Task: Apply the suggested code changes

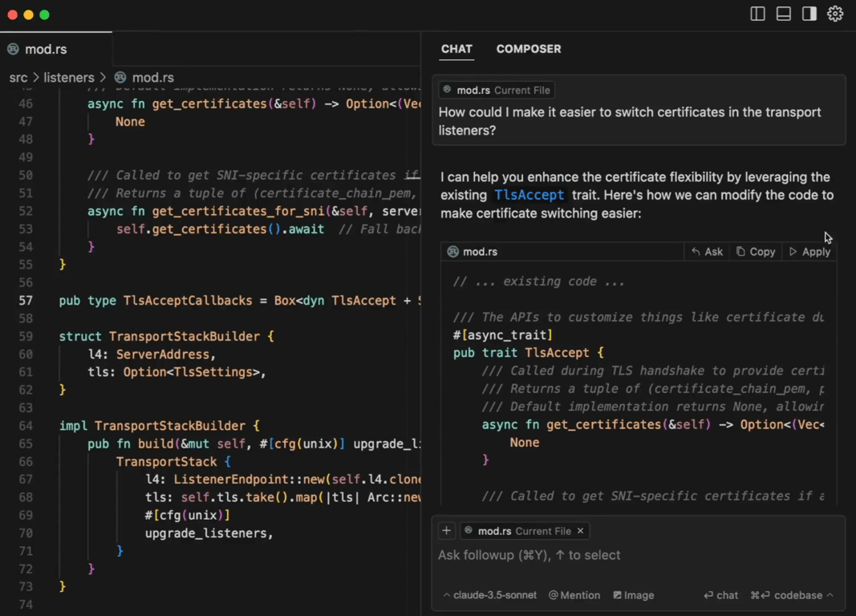Action: [809, 251]
